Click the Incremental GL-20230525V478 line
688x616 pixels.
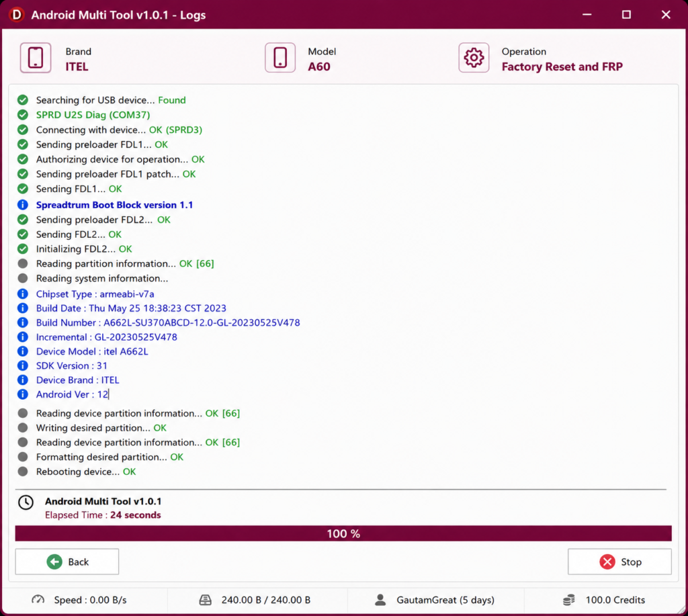pos(107,337)
